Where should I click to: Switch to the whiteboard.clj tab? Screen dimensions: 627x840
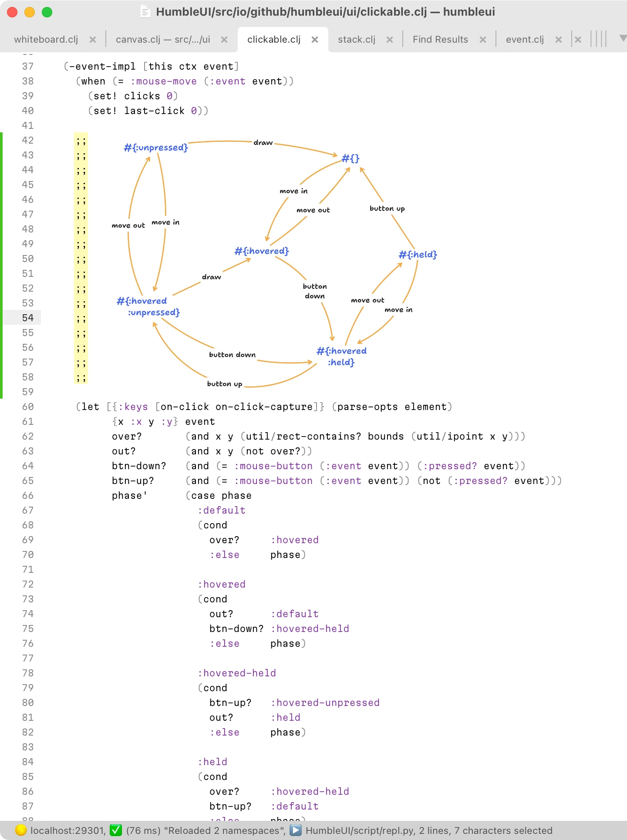pos(46,40)
